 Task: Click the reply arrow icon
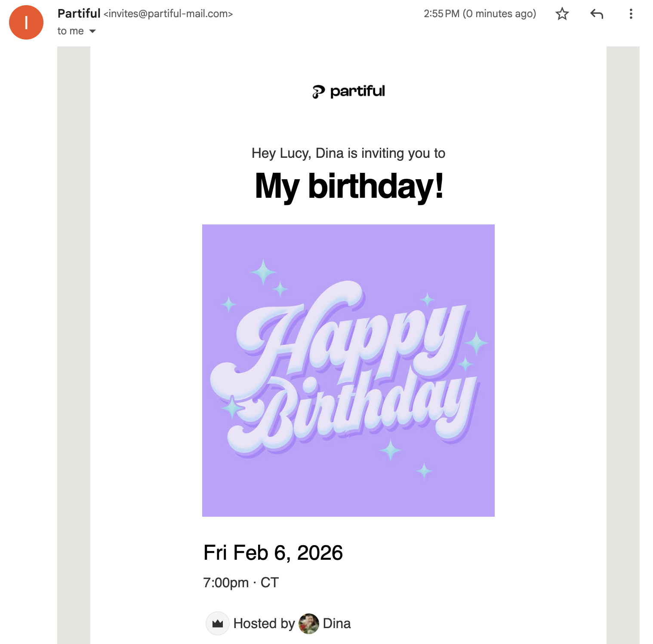point(597,14)
